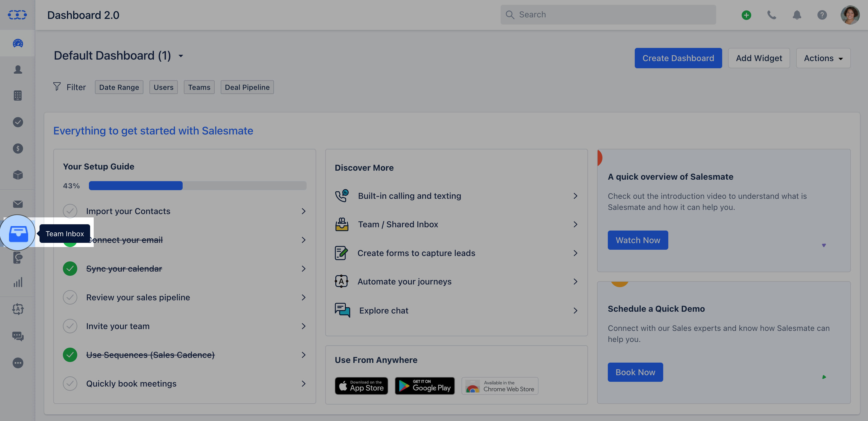Viewport: 868px width, 421px height.
Task: Toggle the Sync your calendar checkmark
Action: point(70,268)
